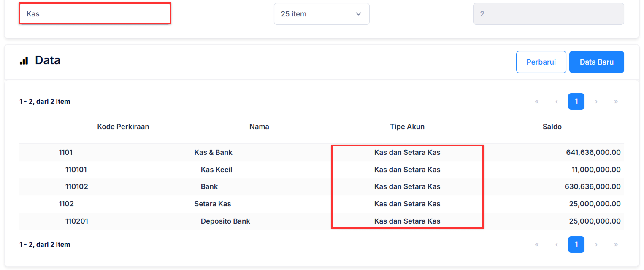Jump to first page with double-left arrow
The width and height of the screenshot is (644, 270).
tap(537, 101)
